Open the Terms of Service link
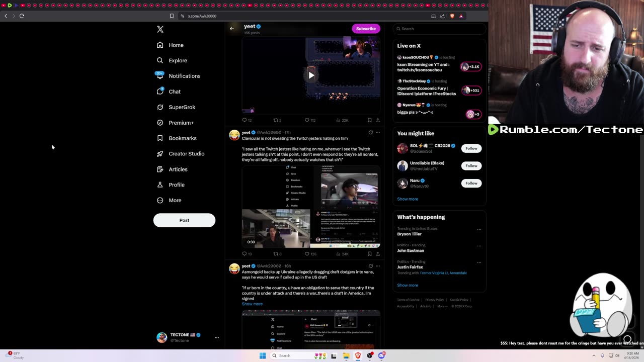The image size is (644, 362). coord(408,300)
